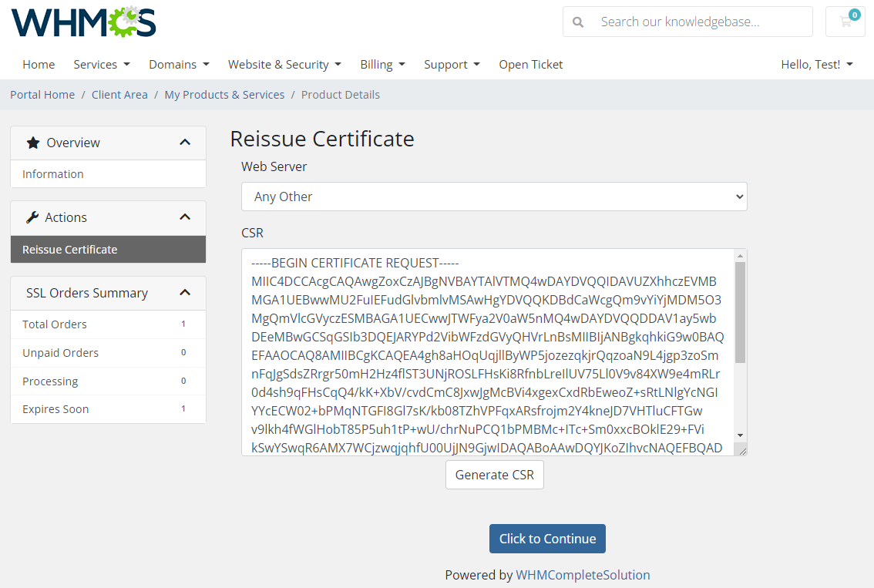
Task: Open the Portal Home breadcrumb
Action: [x=42, y=94]
